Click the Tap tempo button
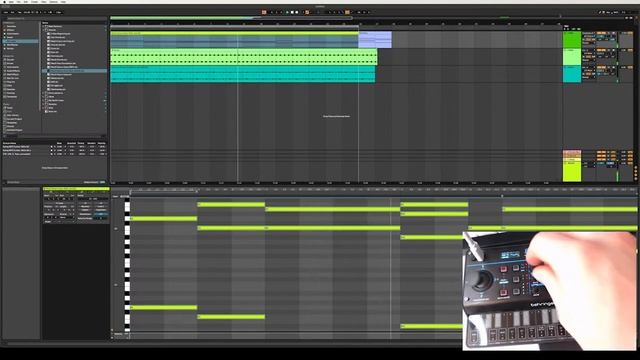 click(x=19, y=12)
